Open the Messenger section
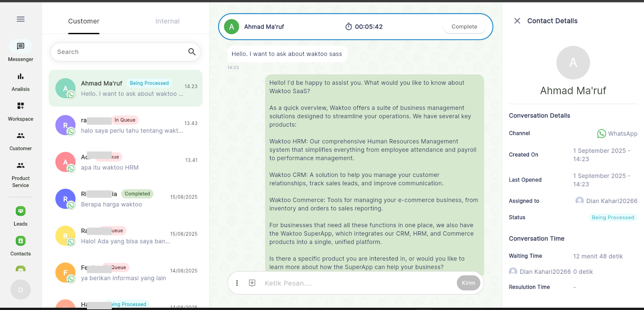This screenshot has width=644, height=310. [21, 47]
